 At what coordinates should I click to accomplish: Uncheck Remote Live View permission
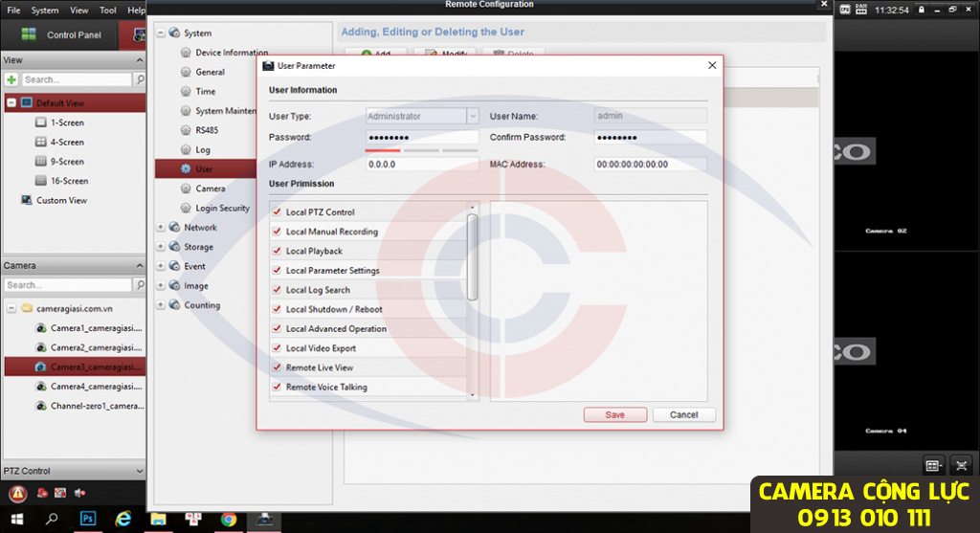(x=277, y=366)
